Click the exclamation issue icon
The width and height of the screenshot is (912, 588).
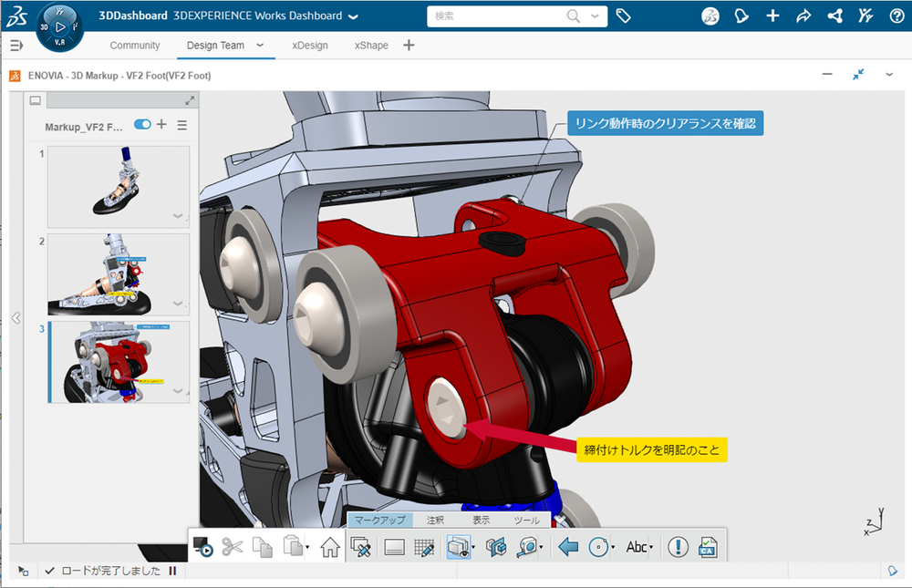click(x=678, y=547)
